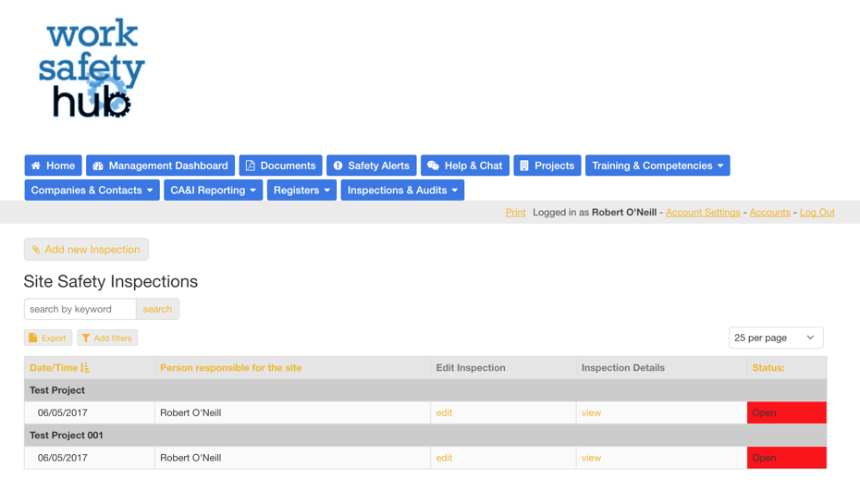The height and width of the screenshot is (504, 860).
Task: Open Documents using the file icon
Action: click(250, 166)
